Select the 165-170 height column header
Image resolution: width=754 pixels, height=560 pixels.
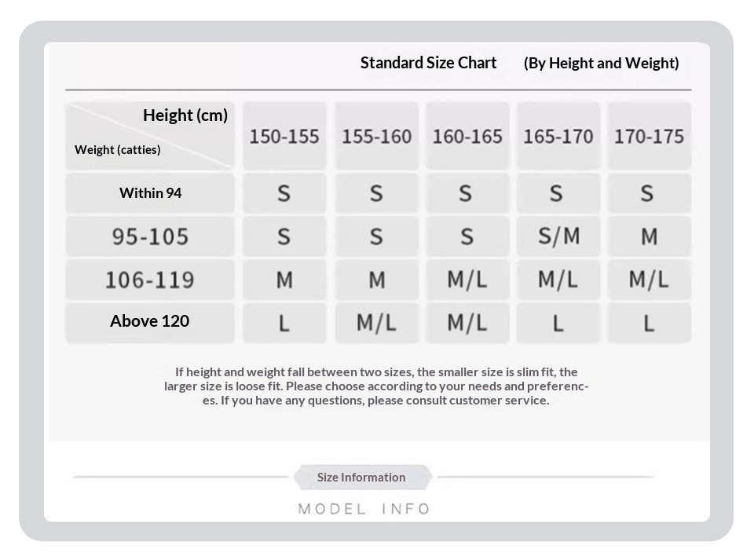pyautogui.click(x=558, y=136)
